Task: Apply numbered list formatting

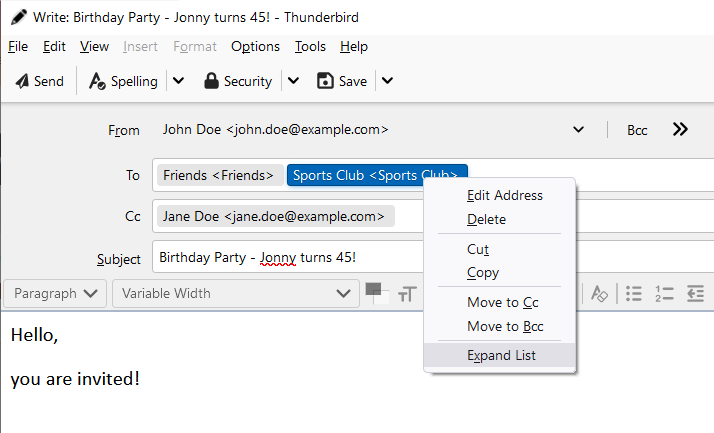Action: (664, 294)
